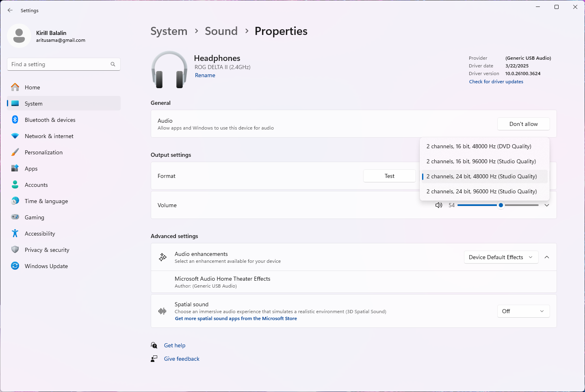Click the volume speaker mute icon

pyautogui.click(x=439, y=205)
